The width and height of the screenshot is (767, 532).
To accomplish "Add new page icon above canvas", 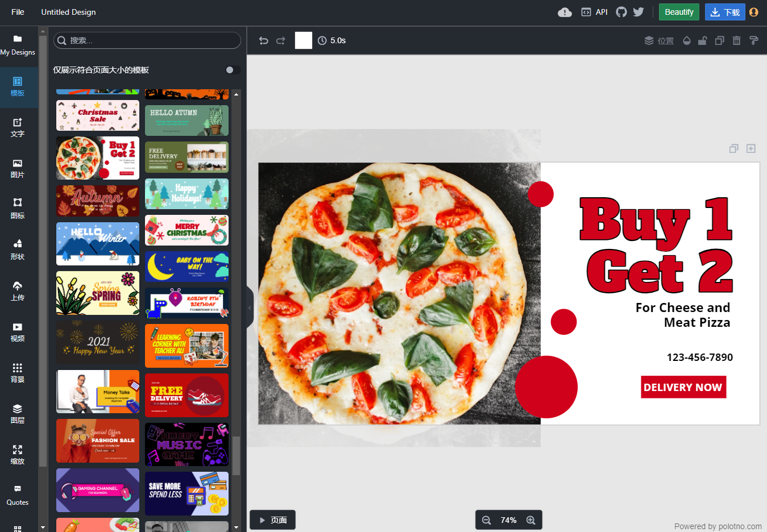I will point(751,148).
